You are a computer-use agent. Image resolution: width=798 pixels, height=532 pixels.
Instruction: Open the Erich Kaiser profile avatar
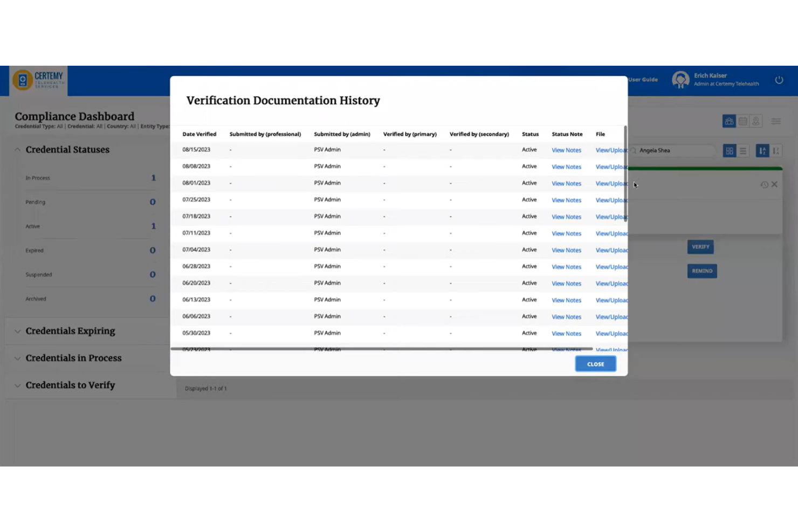tap(680, 79)
